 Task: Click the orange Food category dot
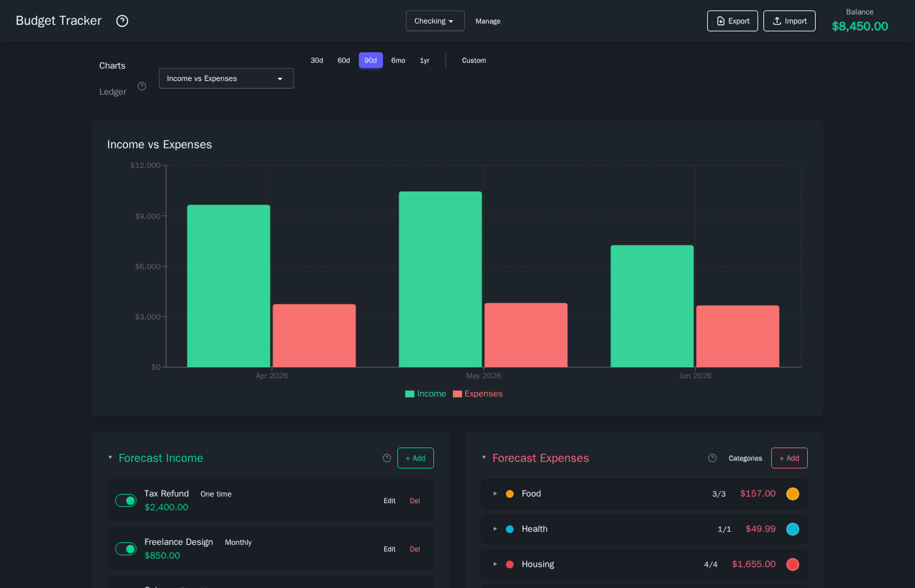coord(510,494)
